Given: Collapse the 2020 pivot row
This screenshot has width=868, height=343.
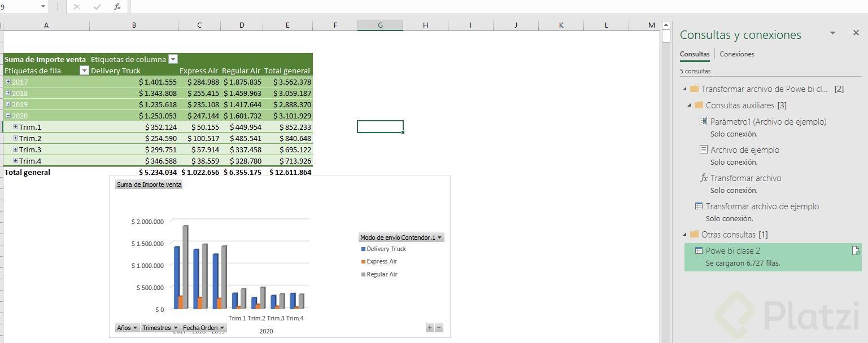Looking at the screenshot, I should point(8,116).
